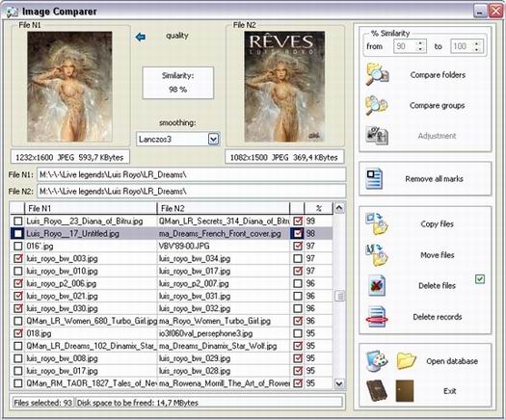Viewport: 506px width, 420px height.
Task: Click the list scrollbar thumb
Action: 339,296
